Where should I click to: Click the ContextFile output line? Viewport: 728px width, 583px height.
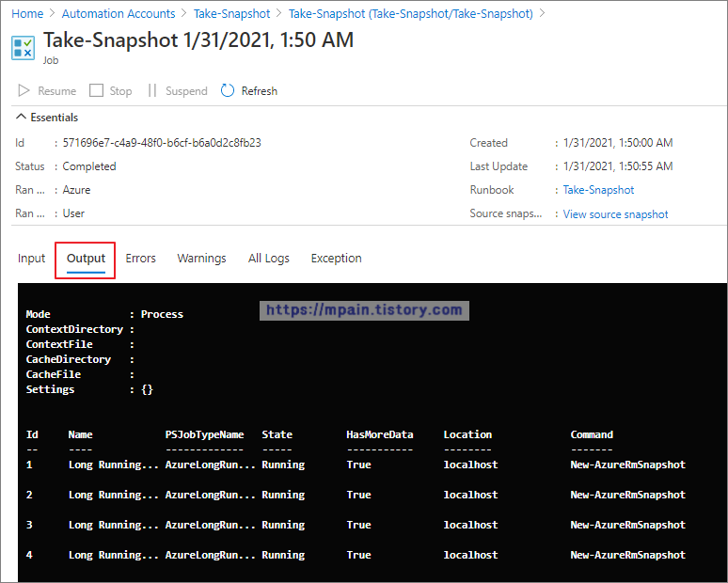[x=80, y=344]
